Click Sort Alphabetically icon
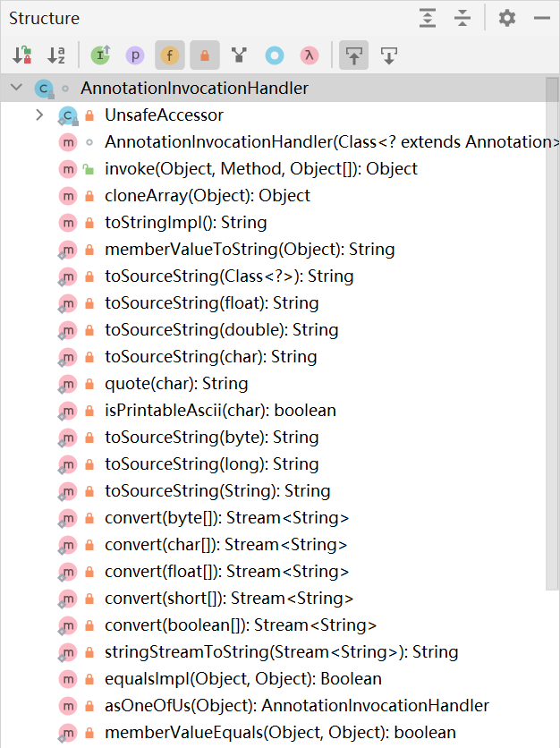The image size is (560, 748). [56, 55]
